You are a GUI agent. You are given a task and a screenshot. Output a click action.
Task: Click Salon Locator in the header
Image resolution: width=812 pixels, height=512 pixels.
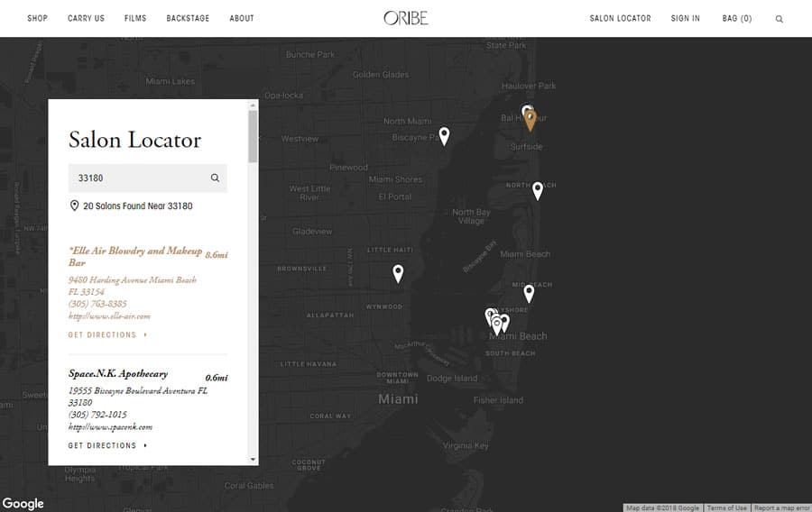620,19
